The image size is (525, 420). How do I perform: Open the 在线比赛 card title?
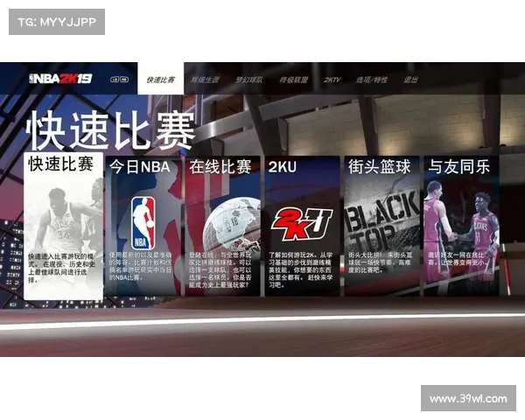[220, 167]
